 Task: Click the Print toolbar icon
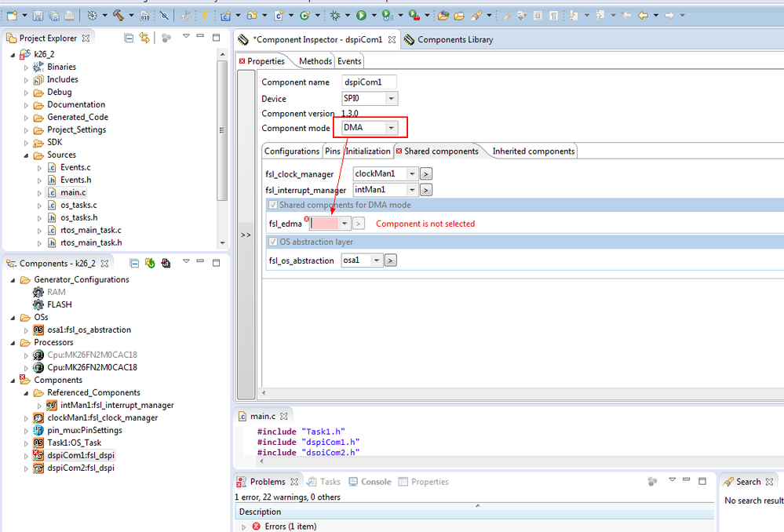[70, 16]
